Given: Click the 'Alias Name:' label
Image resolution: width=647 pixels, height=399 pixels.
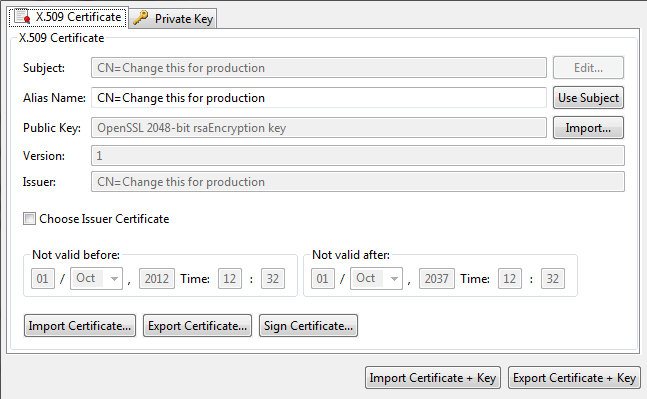Looking at the screenshot, I should [54, 98].
